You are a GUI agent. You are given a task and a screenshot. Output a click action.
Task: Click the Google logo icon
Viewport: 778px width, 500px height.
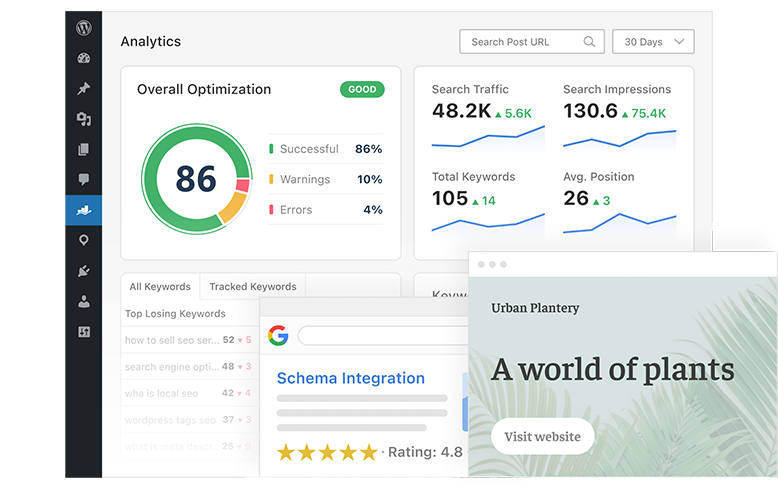(x=278, y=336)
